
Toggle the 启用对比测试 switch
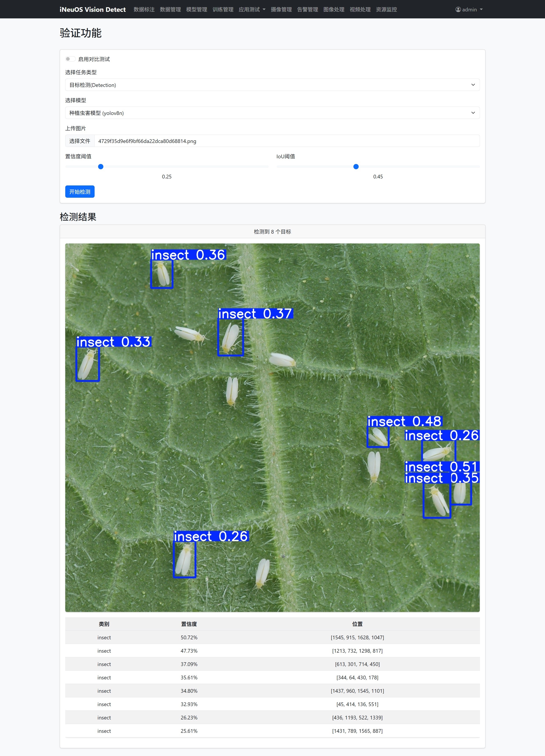click(x=70, y=59)
